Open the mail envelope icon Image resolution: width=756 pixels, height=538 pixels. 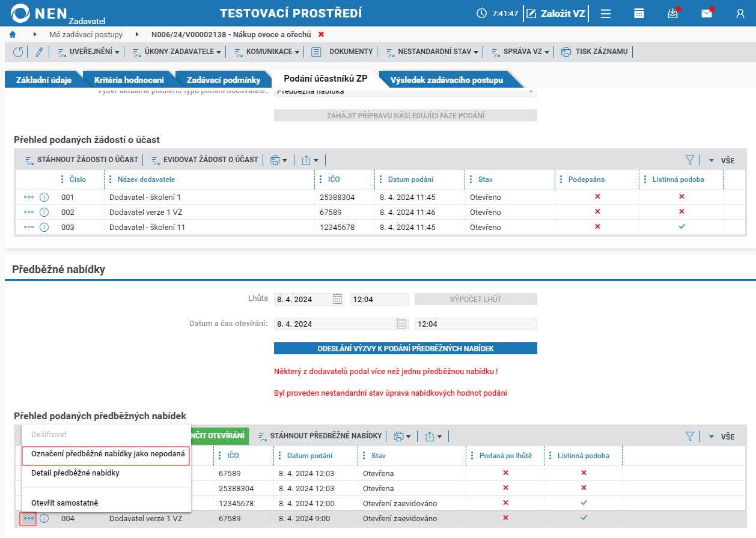[x=707, y=13]
